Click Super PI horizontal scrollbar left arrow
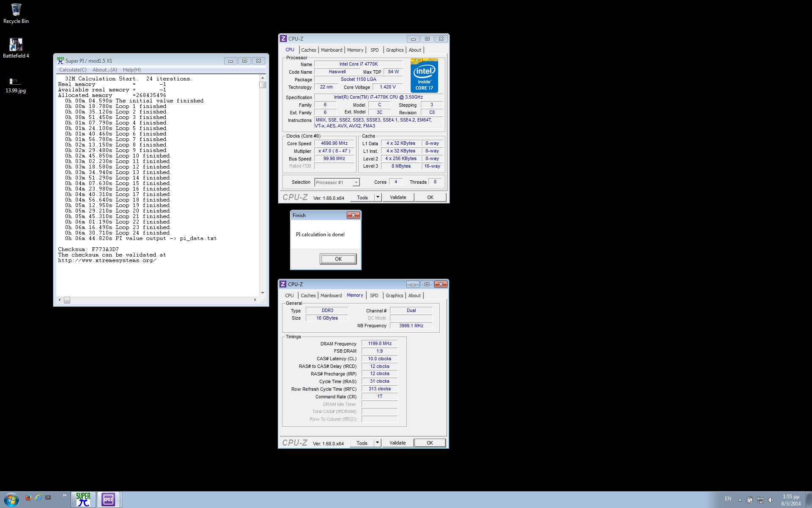Viewport: 812px width, 508px height. tap(60, 300)
